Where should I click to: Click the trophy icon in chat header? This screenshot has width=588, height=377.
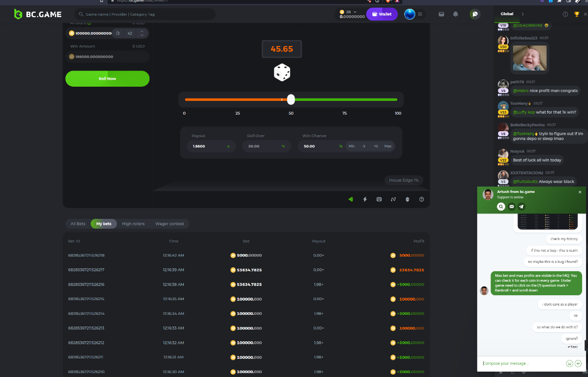point(577,14)
